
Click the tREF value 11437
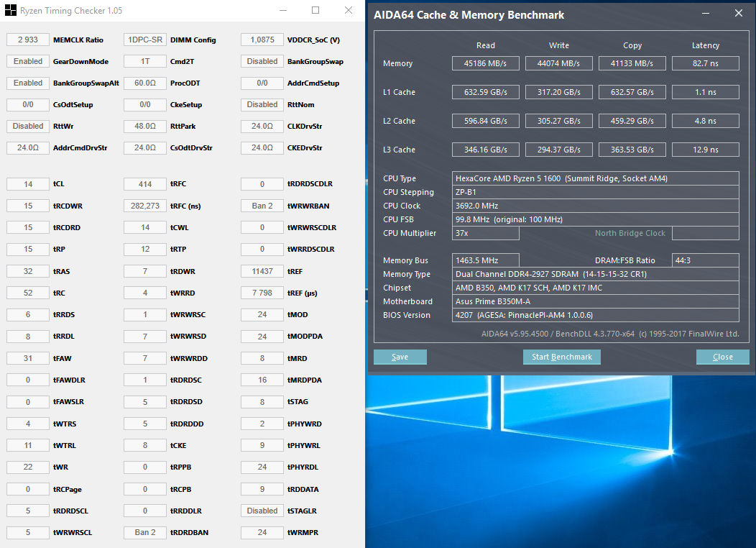click(x=262, y=271)
